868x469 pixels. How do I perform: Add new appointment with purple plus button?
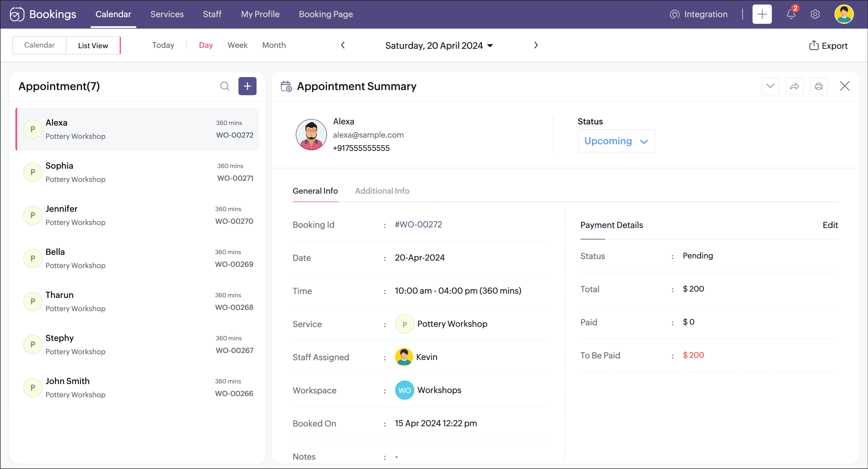point(247,86)
